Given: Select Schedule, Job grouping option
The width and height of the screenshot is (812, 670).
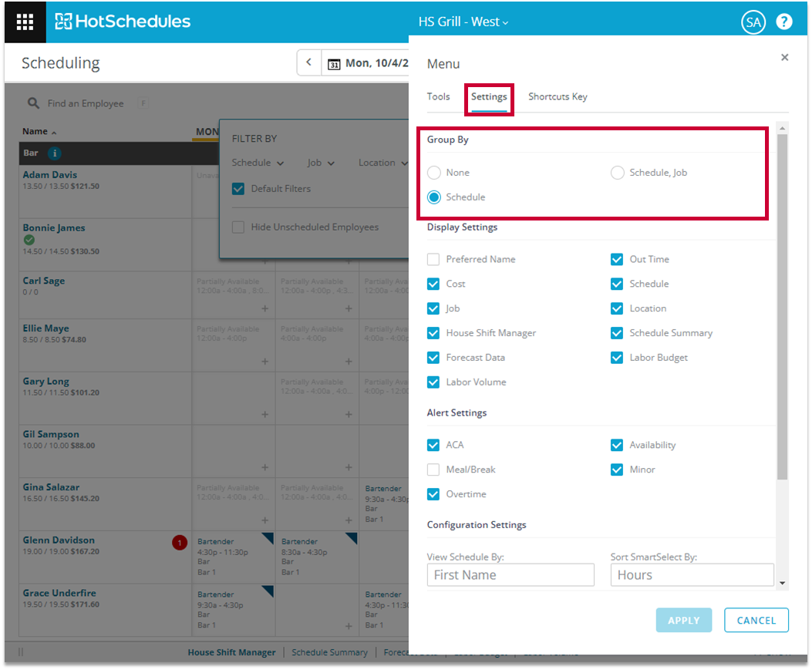Looking at the screenshot, I should (x=618, y=173).
